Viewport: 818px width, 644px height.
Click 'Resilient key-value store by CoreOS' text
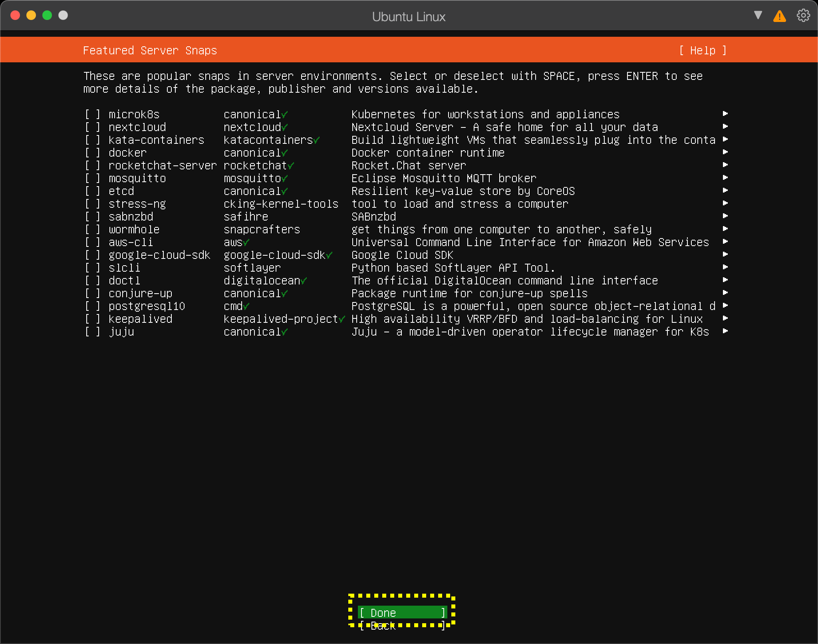463,191
